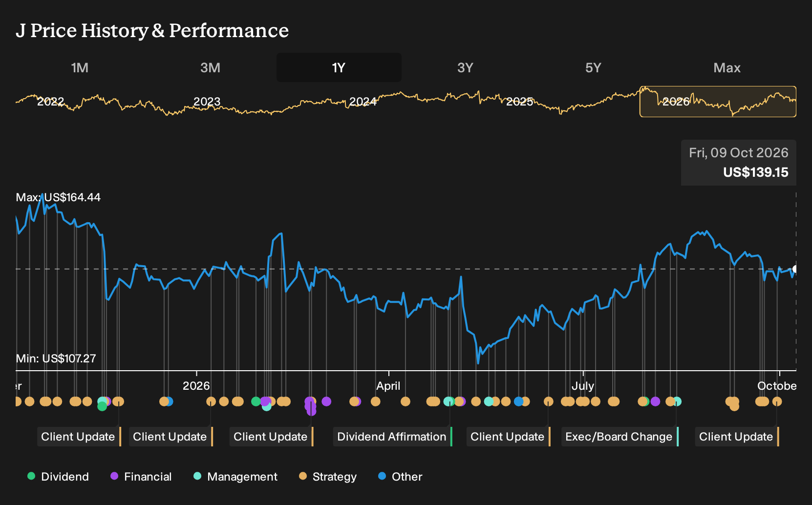Toggle Other events in the legend
812x505 pixels.
(x=400, y=477)
